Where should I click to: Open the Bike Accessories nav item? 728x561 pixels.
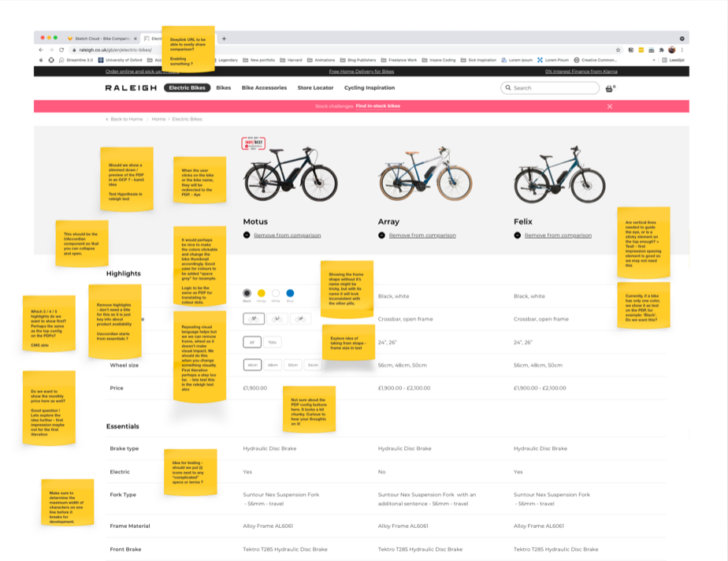click(x=264, y=87)
